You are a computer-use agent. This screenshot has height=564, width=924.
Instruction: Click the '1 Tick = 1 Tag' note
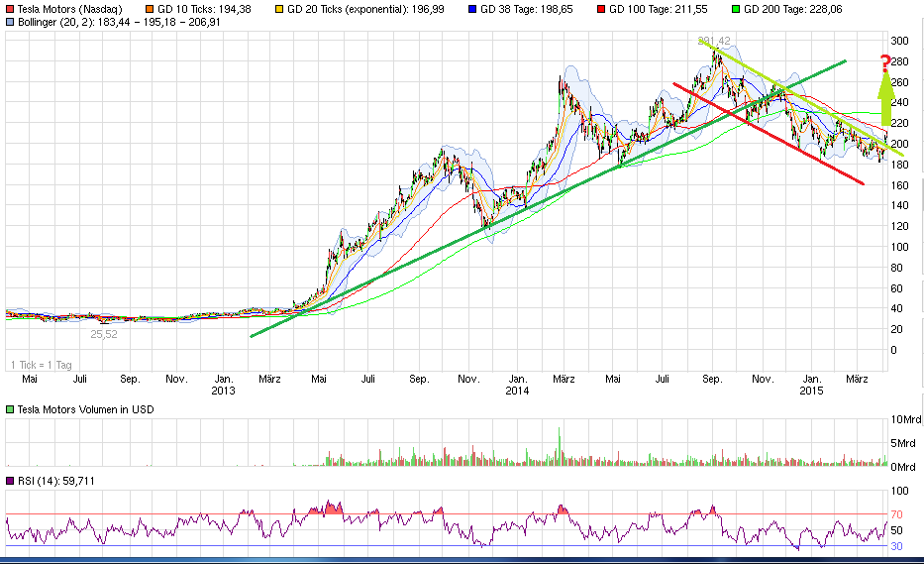point(42,365)
